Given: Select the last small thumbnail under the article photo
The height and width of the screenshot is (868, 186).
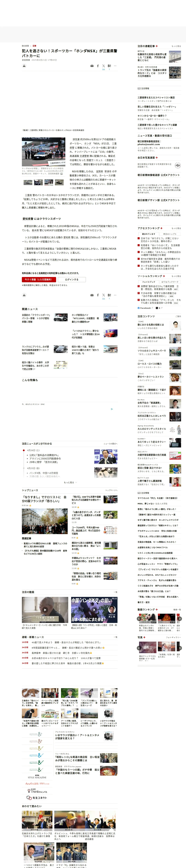Looking at the screenshot, I should 59,182.
